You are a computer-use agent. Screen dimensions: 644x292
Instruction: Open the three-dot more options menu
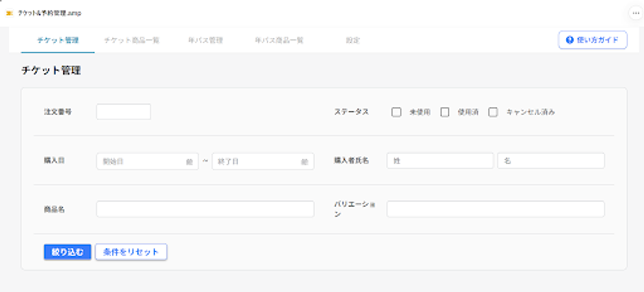(636, 13)
